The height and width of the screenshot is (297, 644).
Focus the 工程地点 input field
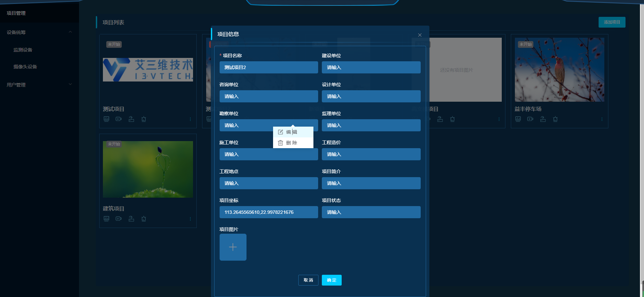269,183
